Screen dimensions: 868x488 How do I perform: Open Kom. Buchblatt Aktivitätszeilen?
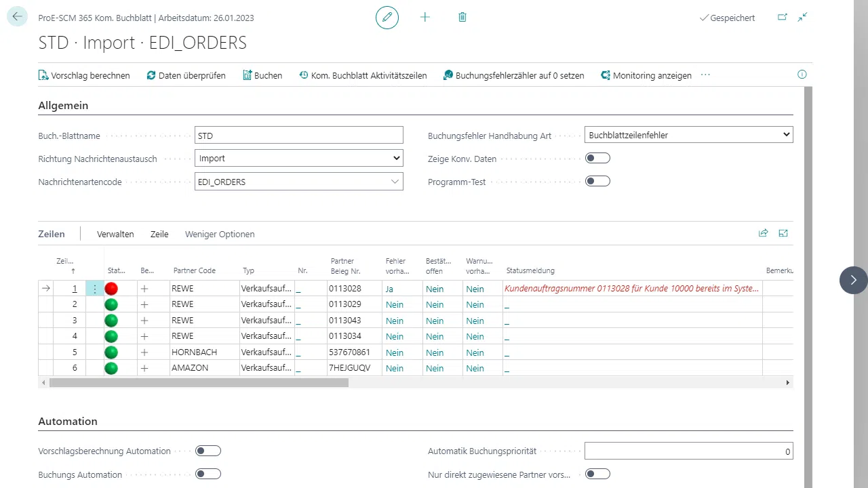[x=363, y=75]
